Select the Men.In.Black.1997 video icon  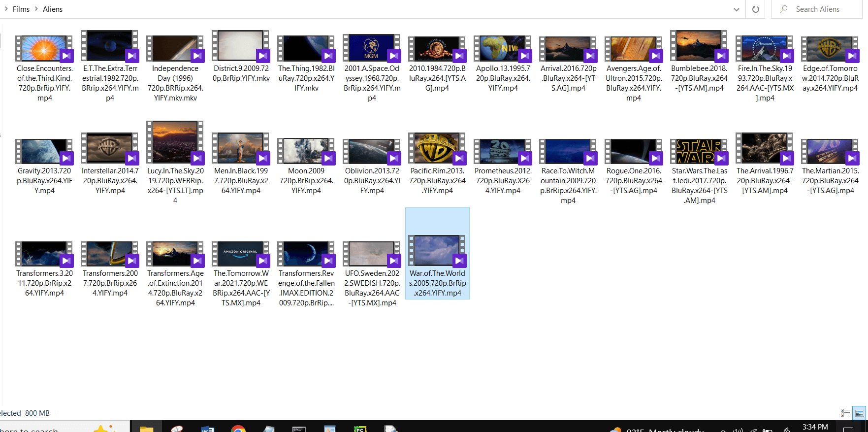[x=241, y=148]
